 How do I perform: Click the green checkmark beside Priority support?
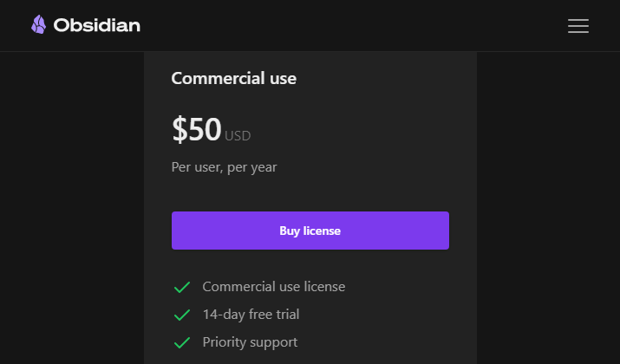182,342
